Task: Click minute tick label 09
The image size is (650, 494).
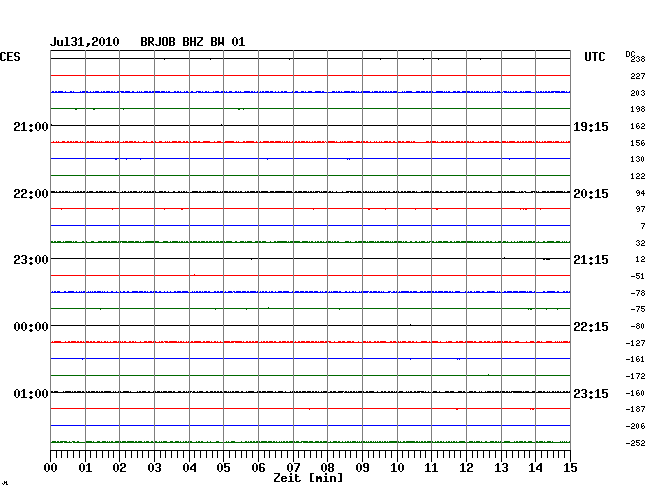Action: tap(362, 468)
